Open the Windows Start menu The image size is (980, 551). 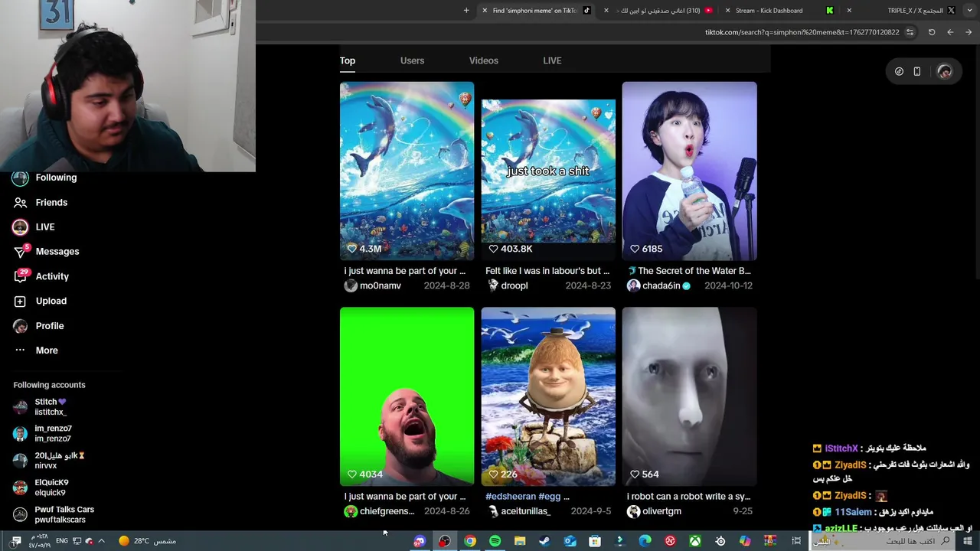(968, 541)
